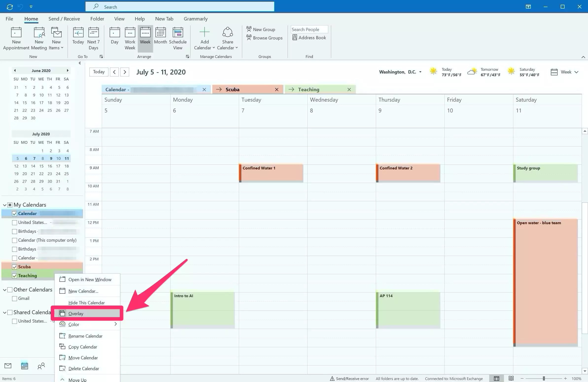The height and width of the screenshot is (382, 588).
Task: Open People view in navigation bar
Action: [x=41, y=366]
